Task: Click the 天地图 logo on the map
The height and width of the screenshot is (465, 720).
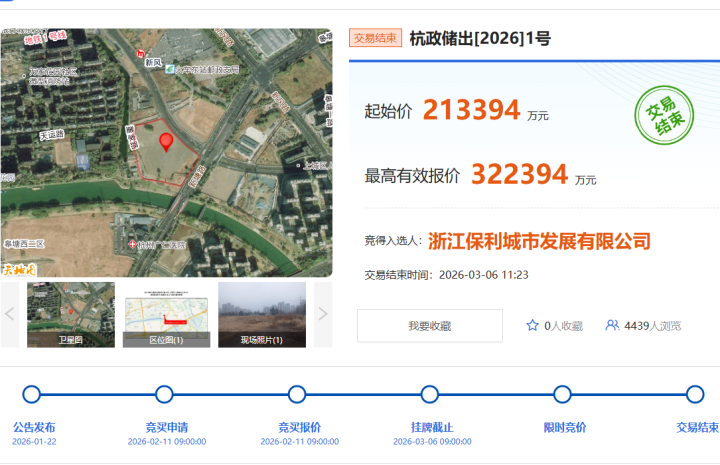Action: click(19, 270)
